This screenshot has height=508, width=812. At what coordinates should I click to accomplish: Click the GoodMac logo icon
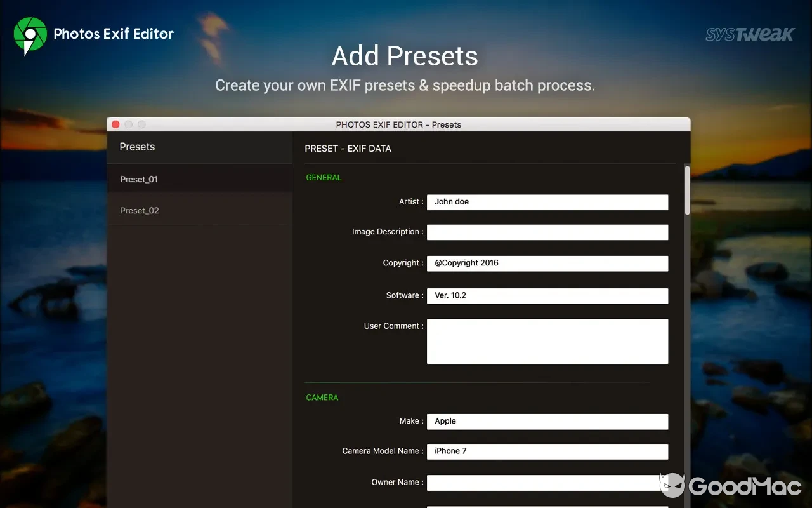[x=674, y=485]
